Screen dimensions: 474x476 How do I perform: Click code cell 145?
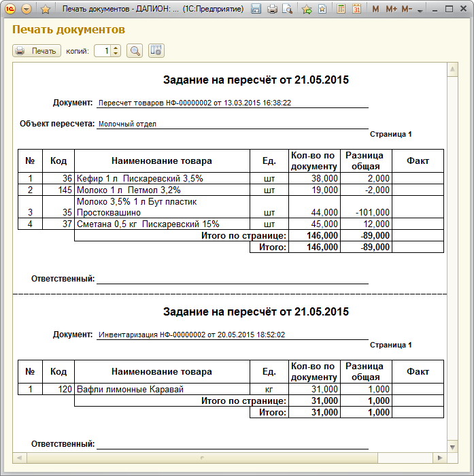tap(58, 190)
